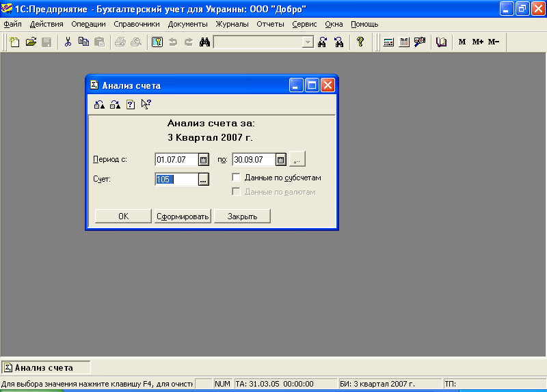This screenshot has width=547, height=392.
Task: Click the Paste clipboard icon
Action: tap(99, 42)
